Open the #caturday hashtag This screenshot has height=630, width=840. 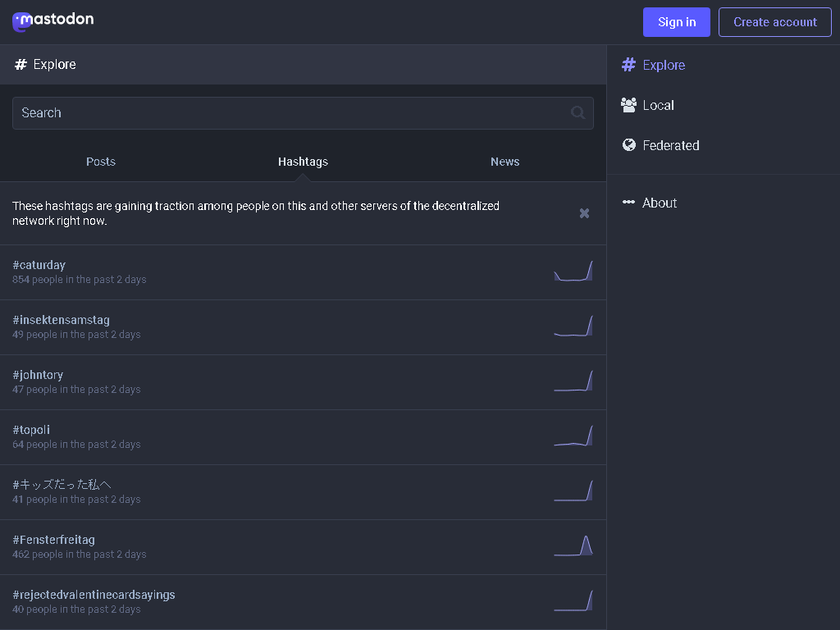(39, 265)
